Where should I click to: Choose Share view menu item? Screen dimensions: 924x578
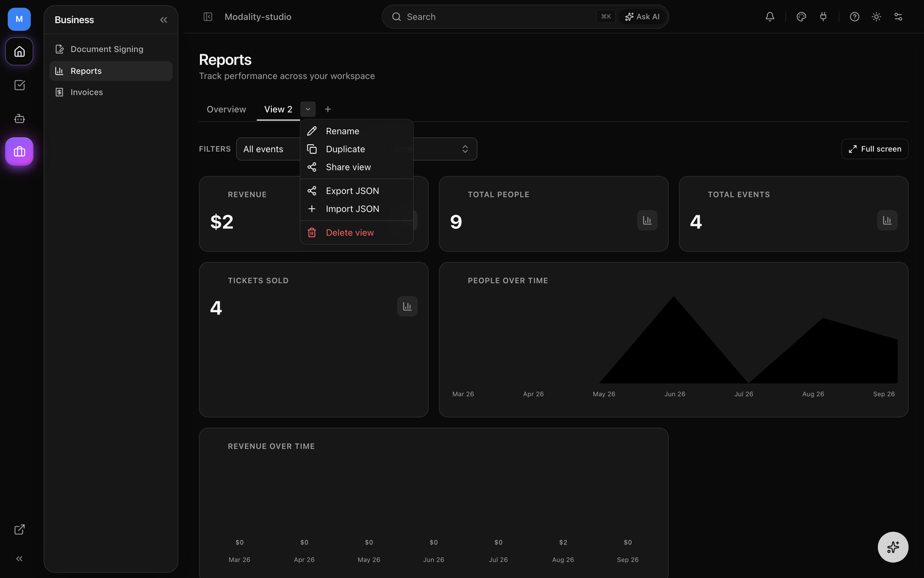(356, 167)
